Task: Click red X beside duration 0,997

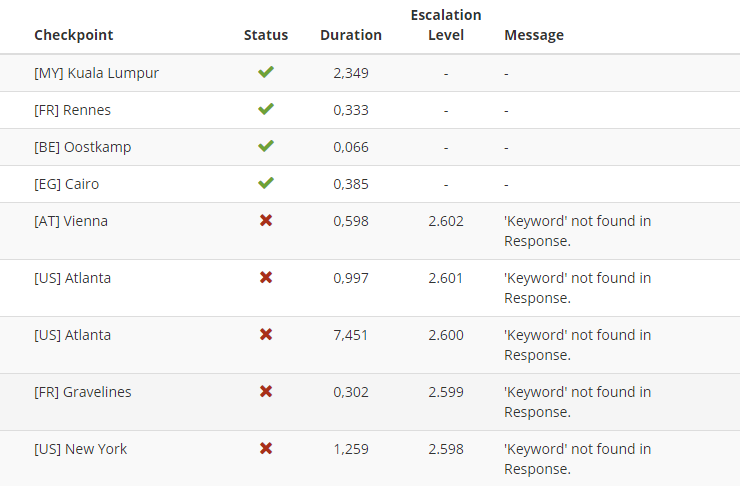Action: click(x=266, y=277)
